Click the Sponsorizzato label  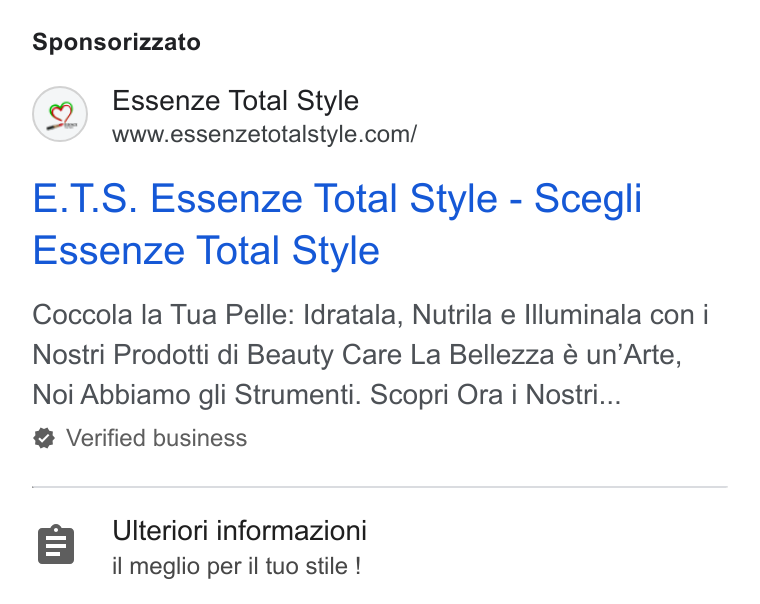pyautogui.click(x=116, y=42)
